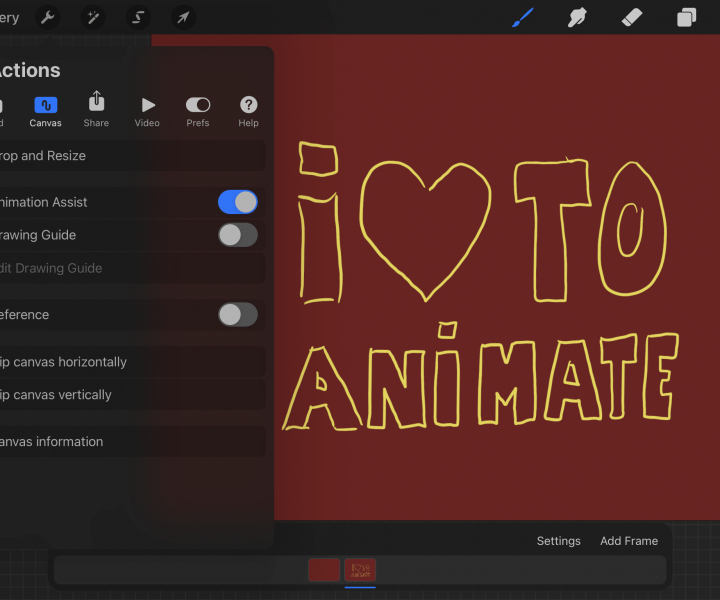Viewport: 720px width, 600px height.
Task: Select the Transform arrow tool
Action: click(183, 17)
